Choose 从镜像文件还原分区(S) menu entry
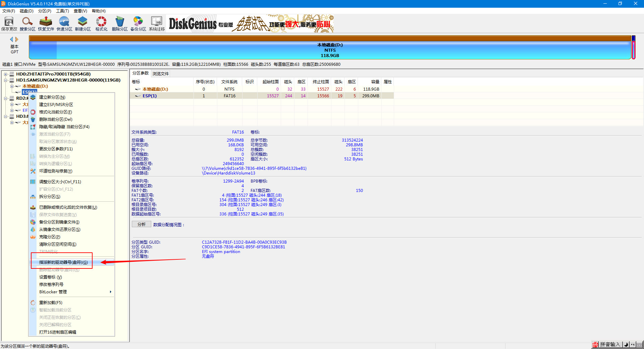Screen dimensions: 644x349 (71, 230)
